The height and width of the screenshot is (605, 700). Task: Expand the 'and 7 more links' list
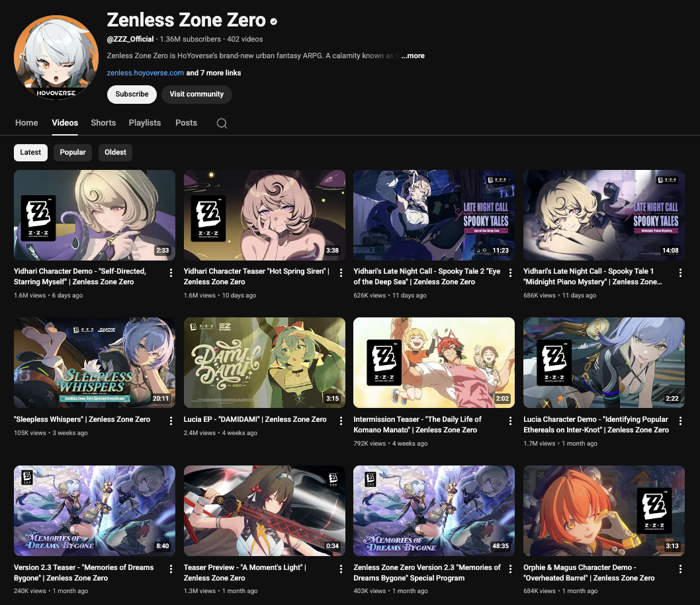tap(214, 73)
